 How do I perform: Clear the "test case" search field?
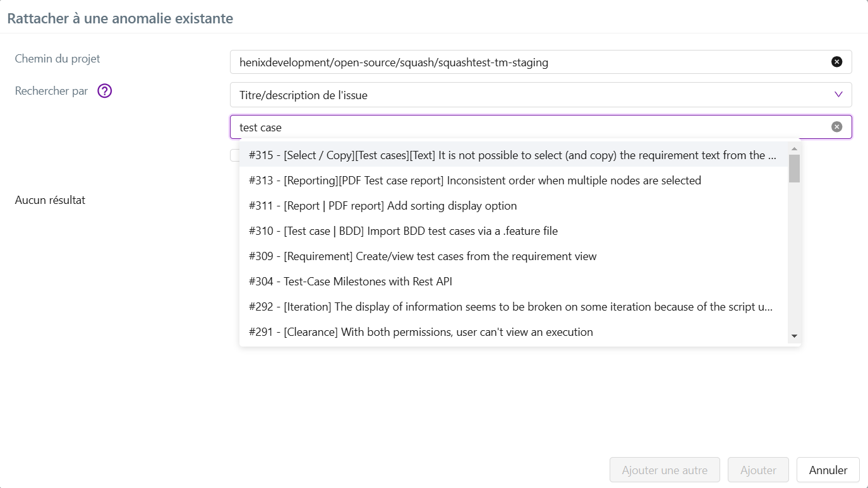tap(836, 126)
